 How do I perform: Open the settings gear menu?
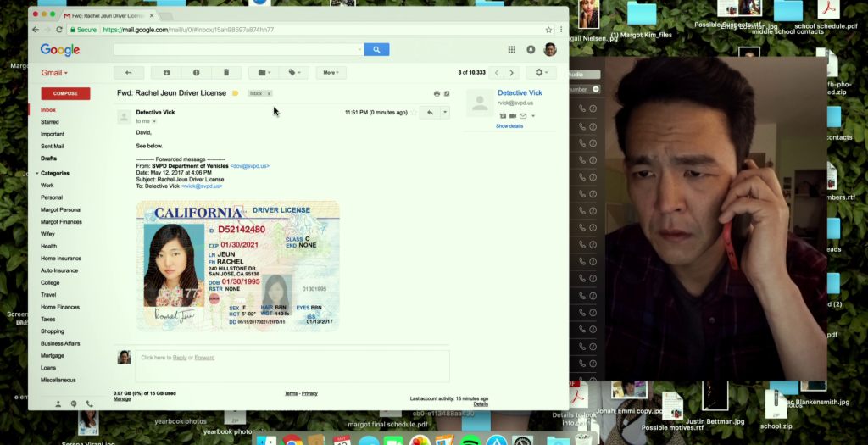tap(541, 73)
